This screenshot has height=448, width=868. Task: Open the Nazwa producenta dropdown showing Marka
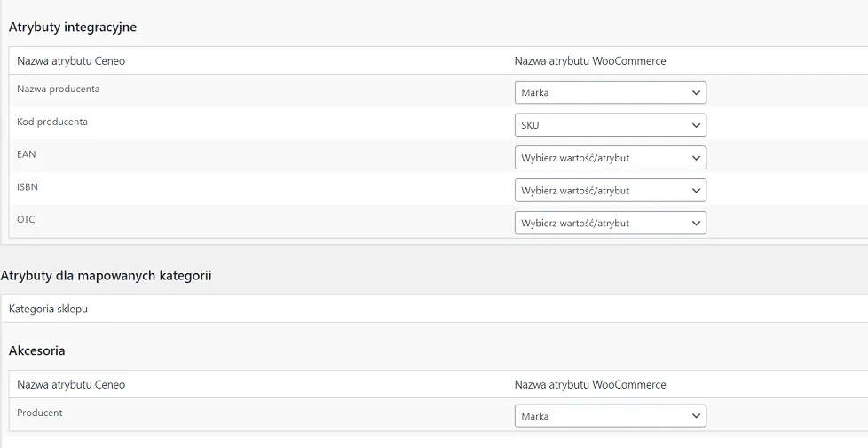(x=610, y=92)
